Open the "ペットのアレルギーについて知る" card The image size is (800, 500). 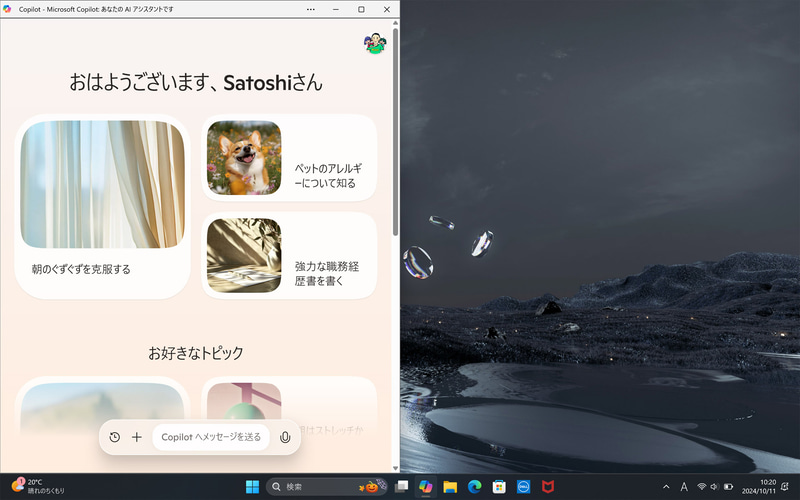pyautogui.click(x=289, y=158)
